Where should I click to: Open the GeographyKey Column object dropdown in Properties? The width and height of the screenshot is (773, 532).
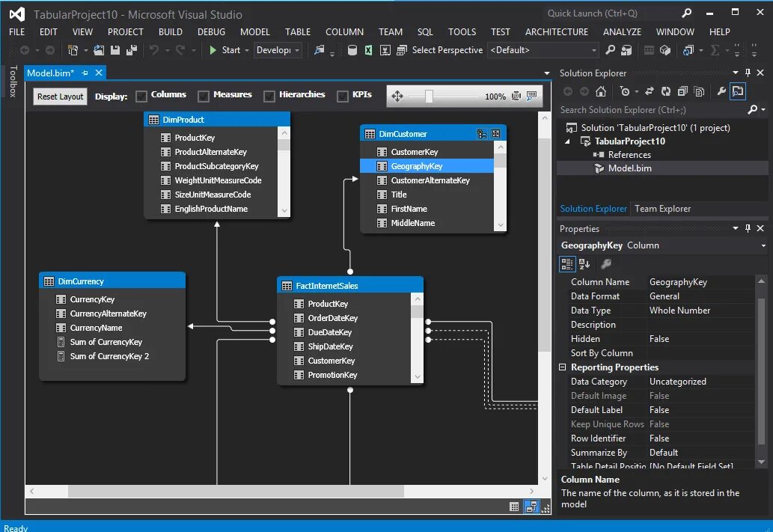(x=763, y=245)
